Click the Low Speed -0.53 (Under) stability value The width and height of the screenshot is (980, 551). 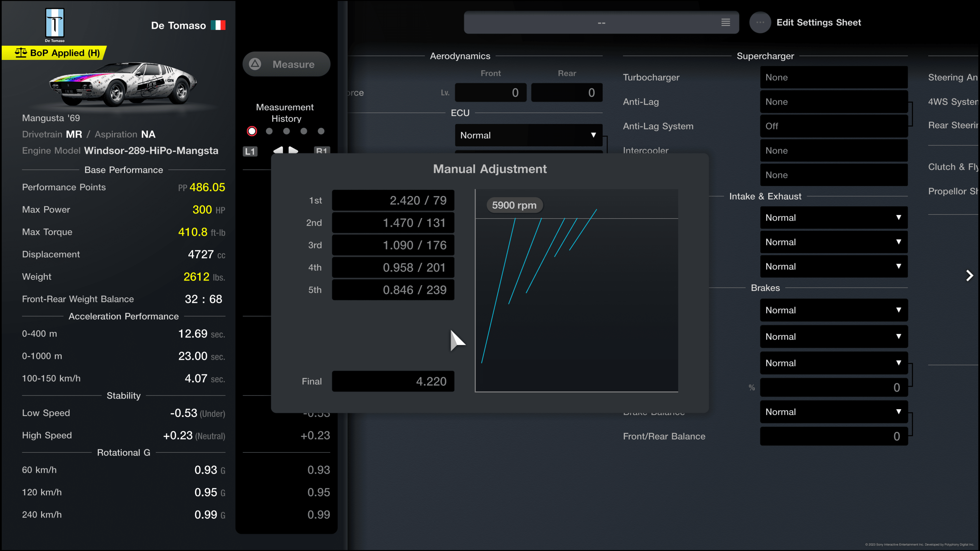click(198, 413)
